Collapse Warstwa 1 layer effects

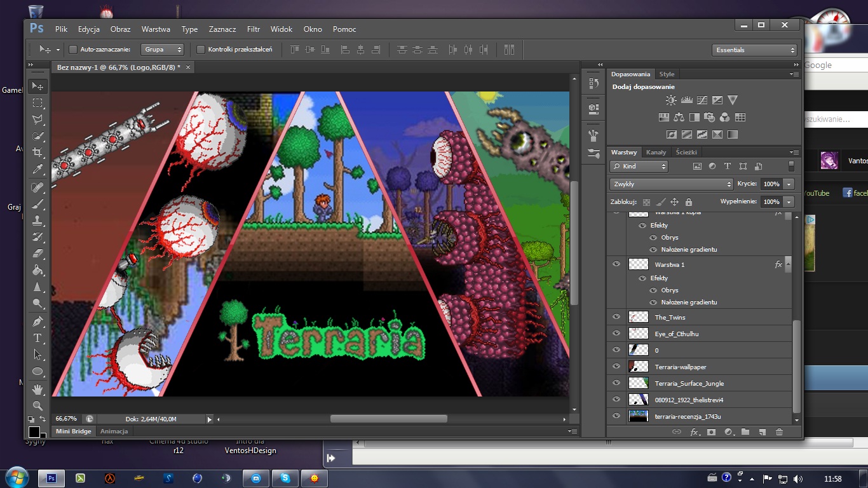click(788, 264)
